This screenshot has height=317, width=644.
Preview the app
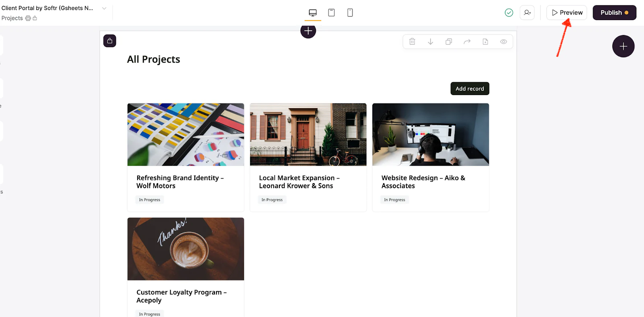(567, 12)
